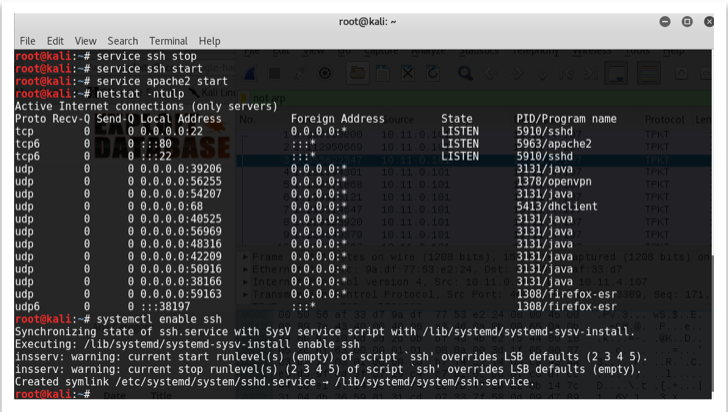Click Wireshark find packet magnifier icon
The image size is (728, 412).
pos(465,73)
